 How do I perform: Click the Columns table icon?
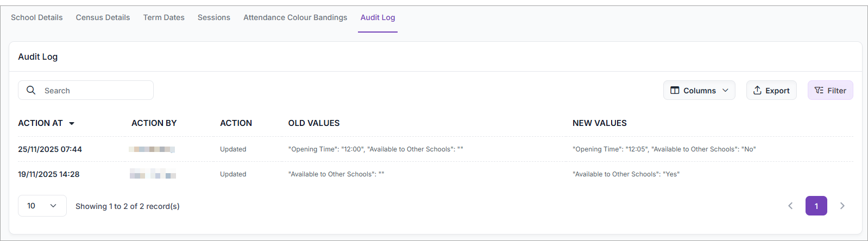click(675, 91)
